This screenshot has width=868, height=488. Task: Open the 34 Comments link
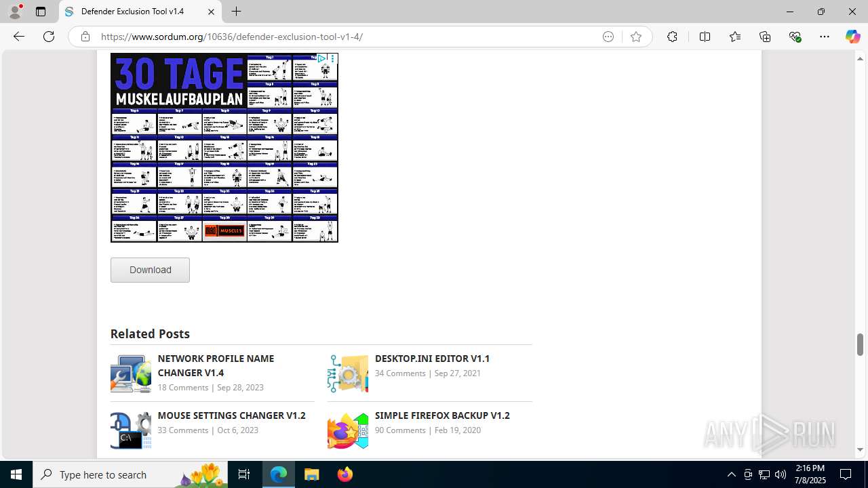(400, 373)
